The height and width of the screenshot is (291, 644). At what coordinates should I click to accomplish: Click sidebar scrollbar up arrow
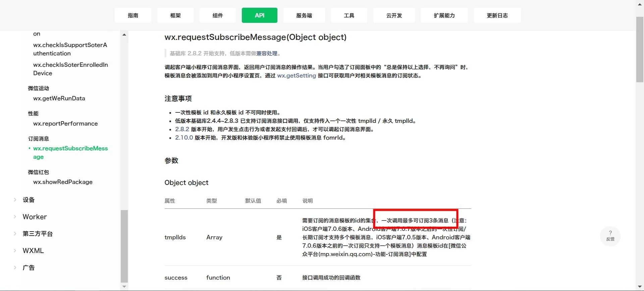(124, 35)
